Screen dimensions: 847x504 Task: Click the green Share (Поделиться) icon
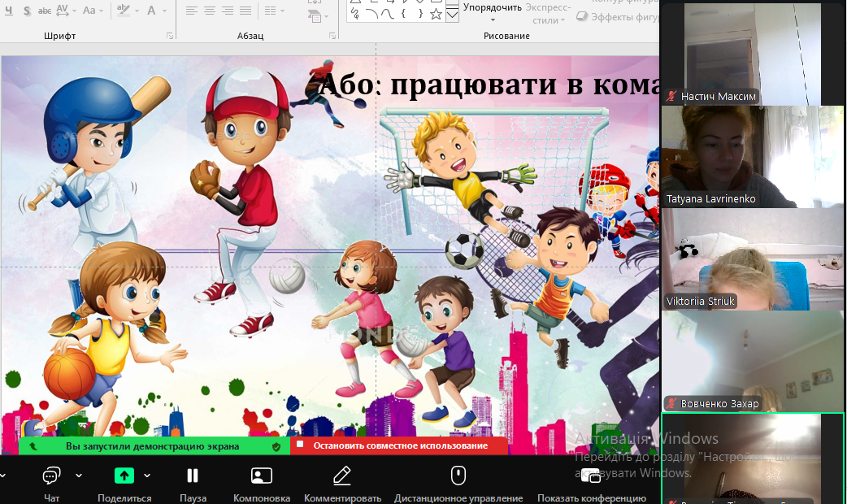[x=124, y=476]
